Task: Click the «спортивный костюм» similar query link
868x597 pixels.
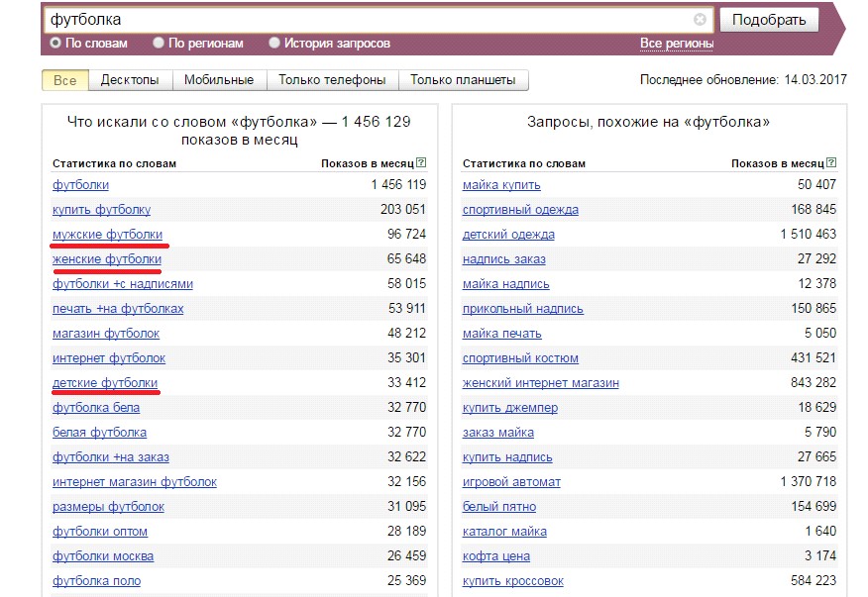Action: (x=521, y=358)
